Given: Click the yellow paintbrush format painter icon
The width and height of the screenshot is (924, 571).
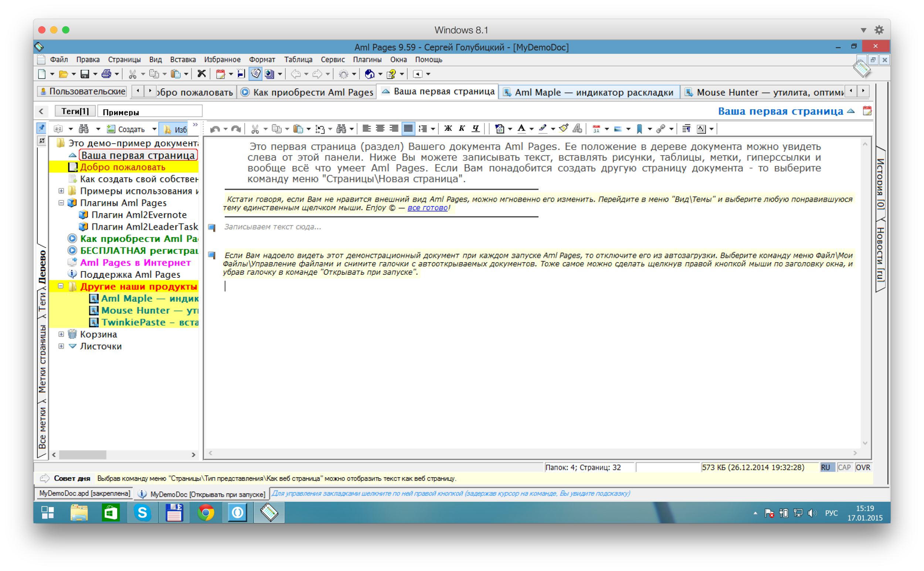Looking at the screenshot, I should coord(563,129).
